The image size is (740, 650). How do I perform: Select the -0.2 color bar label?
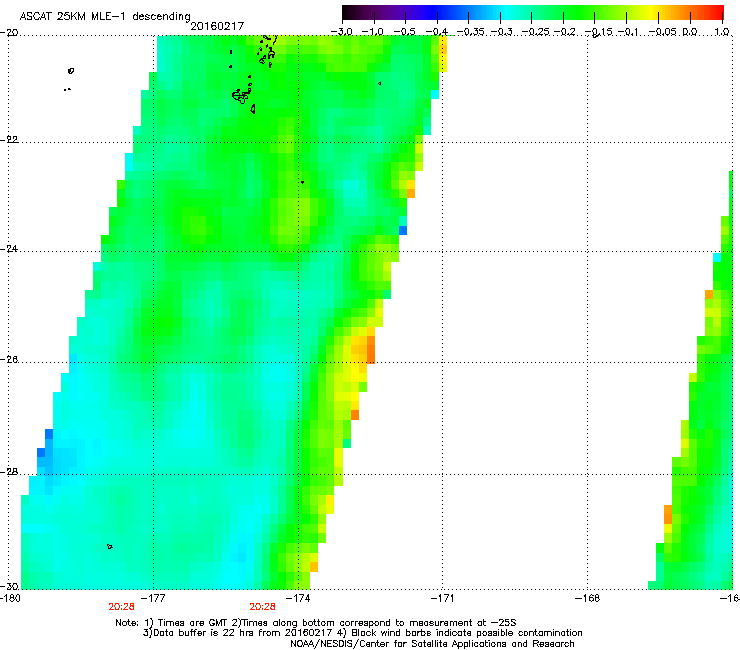pos(565,32)
